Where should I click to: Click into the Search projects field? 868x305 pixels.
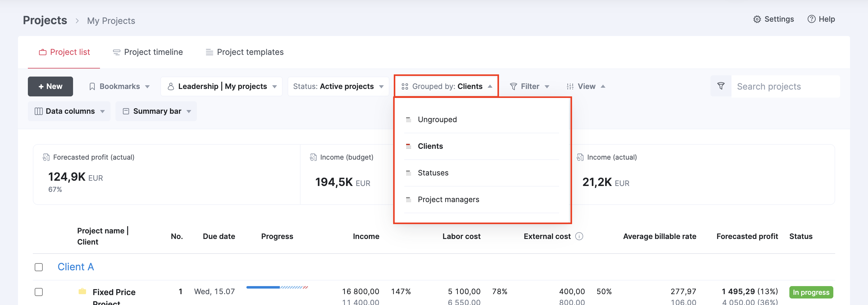tap(785, 86)
